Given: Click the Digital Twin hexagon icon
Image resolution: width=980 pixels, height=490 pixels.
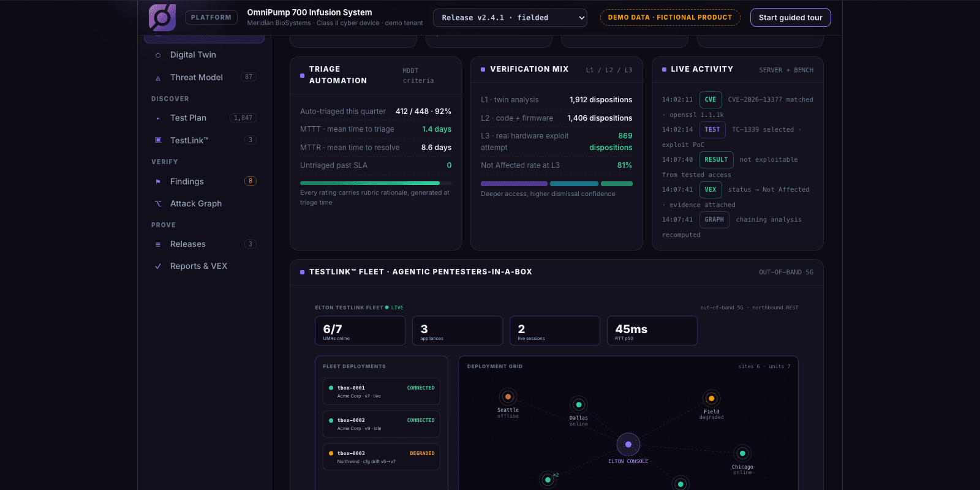Looking at the screenshot, I should tap(158, 55).
